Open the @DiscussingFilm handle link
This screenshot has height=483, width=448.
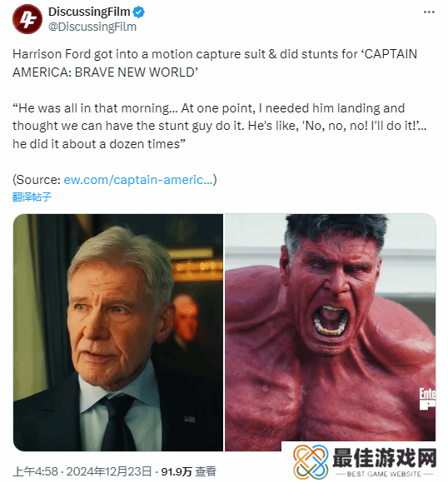point(92,27)
